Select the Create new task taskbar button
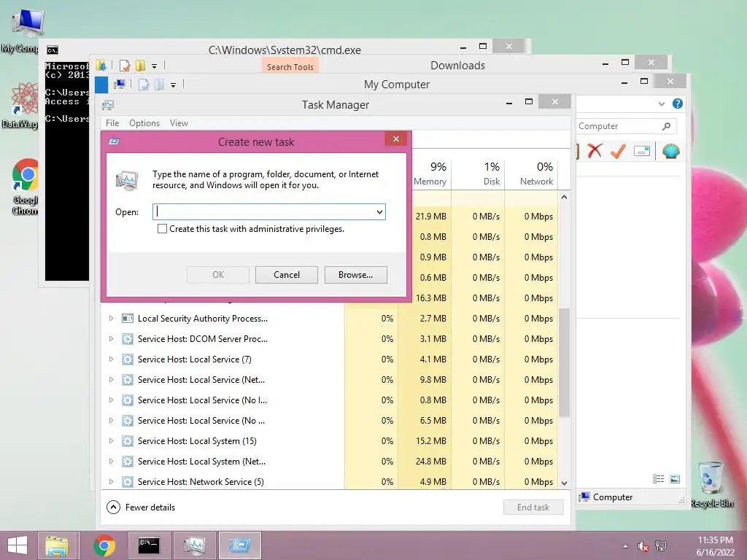 tap(239, 545)
